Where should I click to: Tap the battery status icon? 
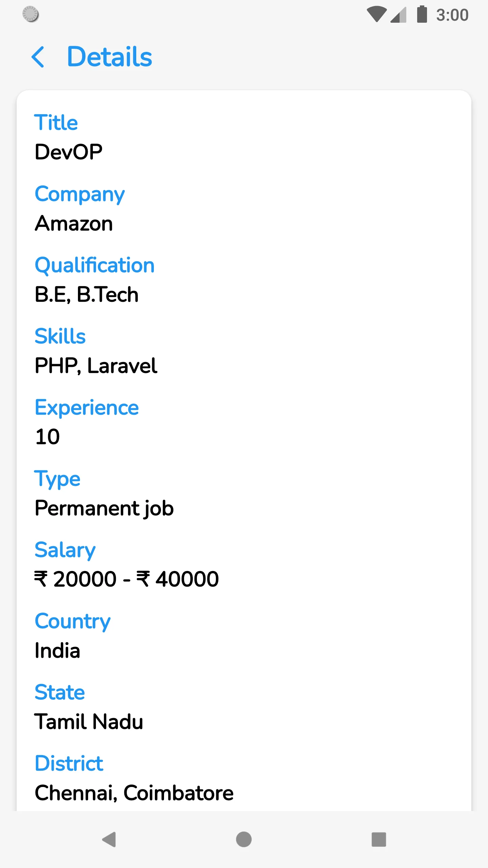point(422,14)
